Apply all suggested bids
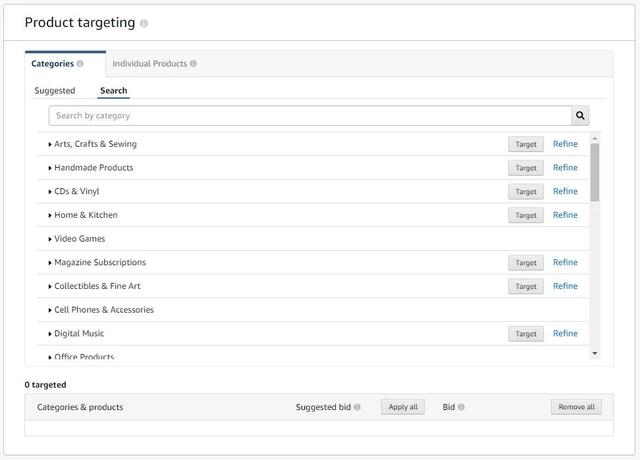The image size is (640, 460). tap(403, 407)
